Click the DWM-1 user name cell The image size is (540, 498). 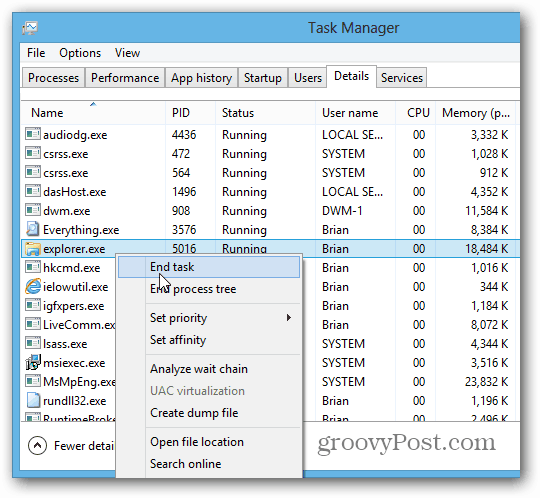(x=342, y=211)
